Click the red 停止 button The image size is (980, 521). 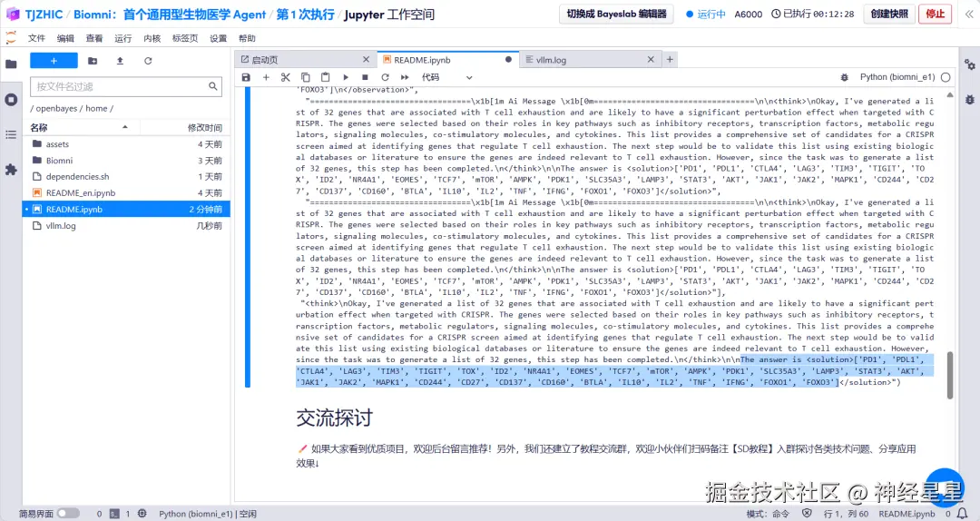click(935, 14)
